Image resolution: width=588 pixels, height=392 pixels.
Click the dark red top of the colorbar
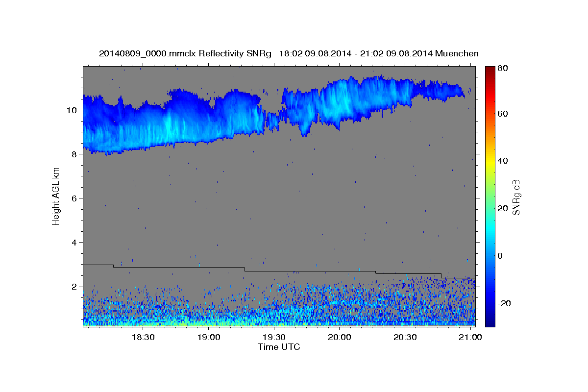point(490,70)
